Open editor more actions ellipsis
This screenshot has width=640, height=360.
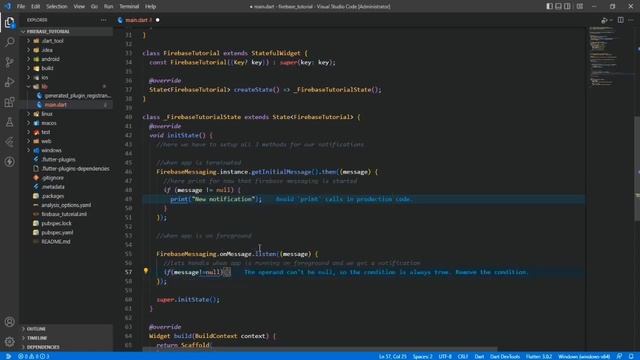click(x=631, y=20)
